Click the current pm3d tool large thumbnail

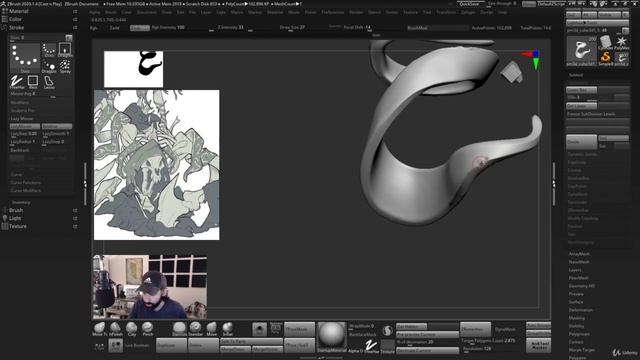(x=581, y=51)
